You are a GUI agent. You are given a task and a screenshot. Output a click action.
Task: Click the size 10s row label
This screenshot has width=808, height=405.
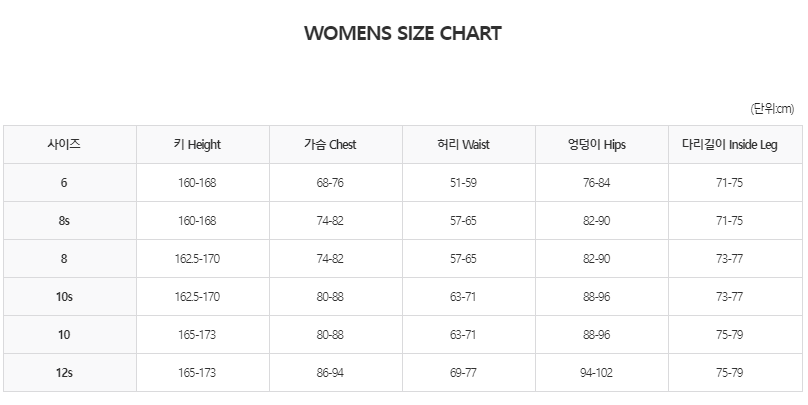64,297
